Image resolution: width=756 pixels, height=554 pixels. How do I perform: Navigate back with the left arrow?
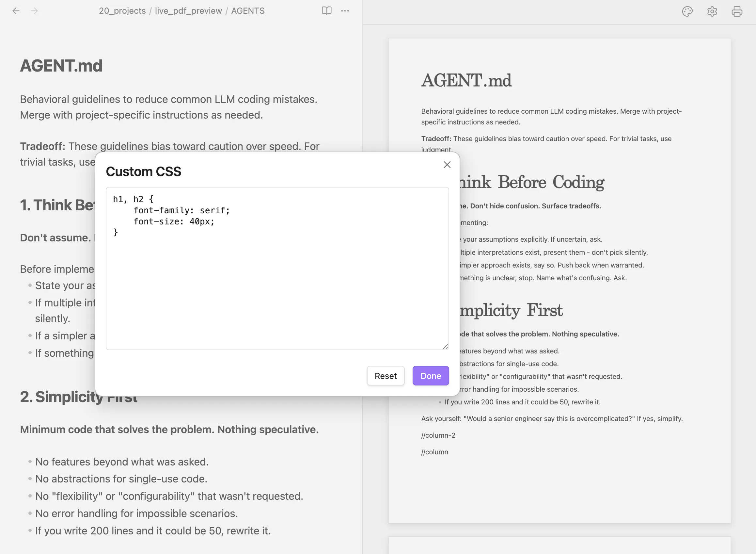click(x=16, y=11)
